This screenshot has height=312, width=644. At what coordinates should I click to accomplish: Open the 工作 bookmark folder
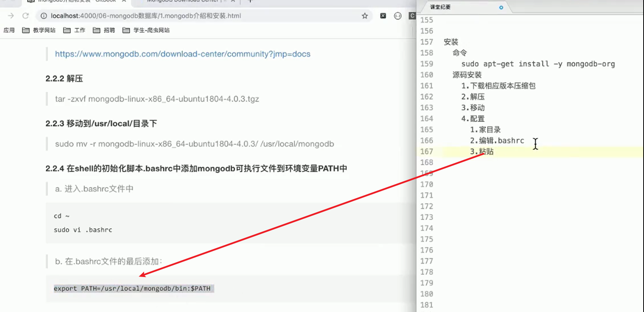point(74,30)
